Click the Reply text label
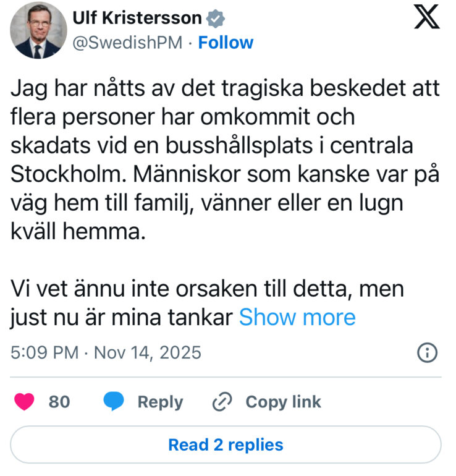The image size is (456, 476). point(160,402)
